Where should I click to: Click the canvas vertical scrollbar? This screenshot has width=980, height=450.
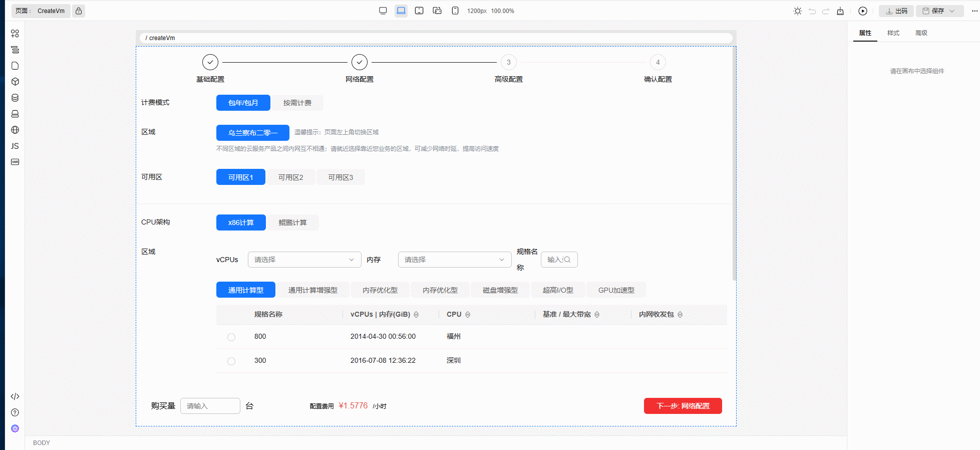pyautogui.click(x=734, y=164)
